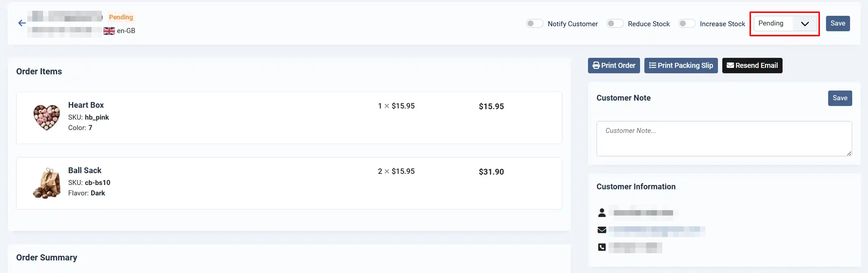
Task: Click the phone icon in Customer Information
Action: (x=602, y=247)
